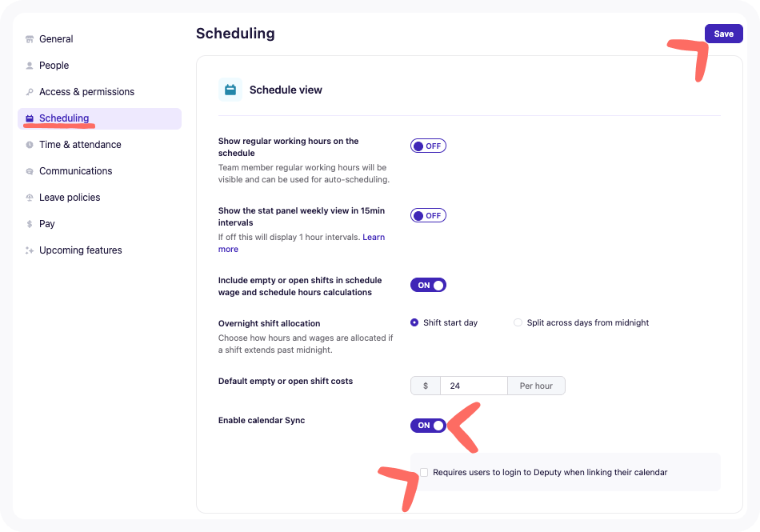This screenshot has height=532, width=760.
Task: Click the Scheduling calendar icon in sidebar
Action: (30, 118)
